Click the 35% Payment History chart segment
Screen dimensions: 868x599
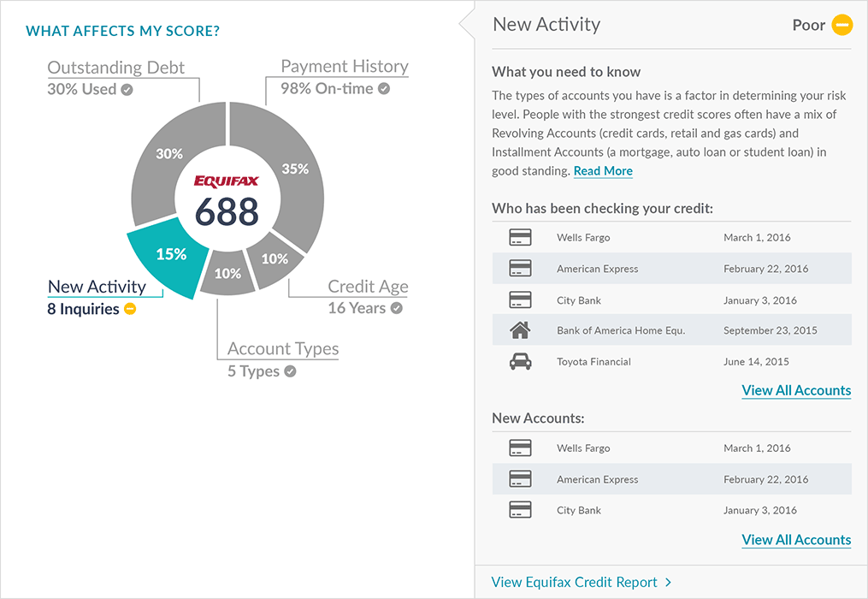[x=295, y=169]
